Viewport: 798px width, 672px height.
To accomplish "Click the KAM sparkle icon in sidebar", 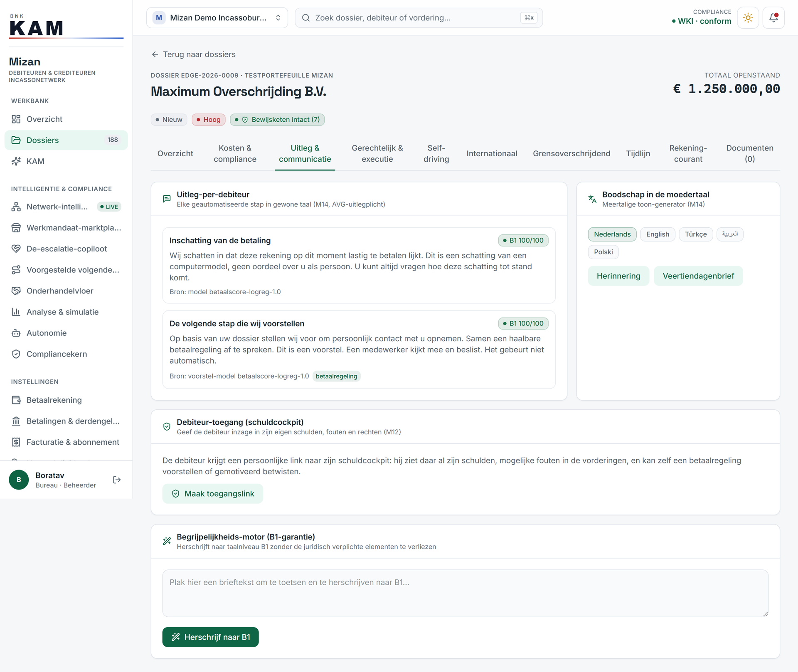I will tap(16, 161).
